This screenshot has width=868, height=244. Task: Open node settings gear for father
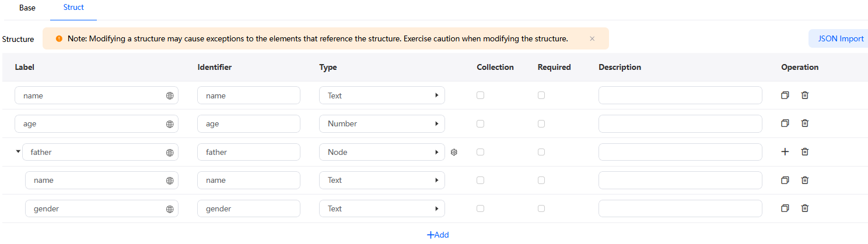(454, 152)
